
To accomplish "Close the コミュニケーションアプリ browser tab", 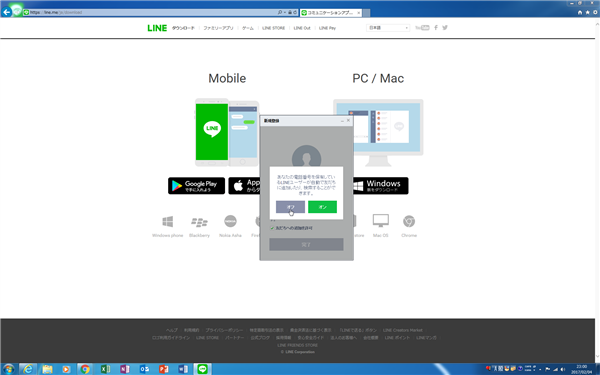I will [x=359, y=13].
